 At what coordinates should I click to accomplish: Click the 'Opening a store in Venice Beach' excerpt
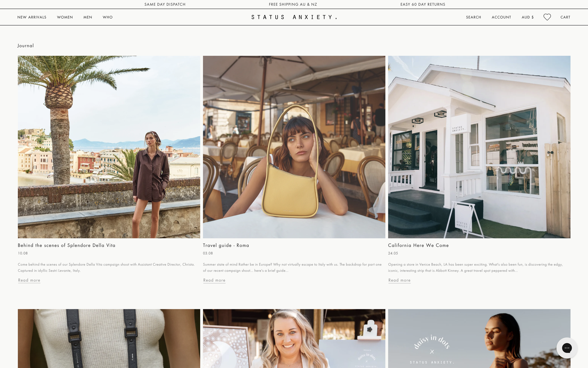click(x=475, y=267)
